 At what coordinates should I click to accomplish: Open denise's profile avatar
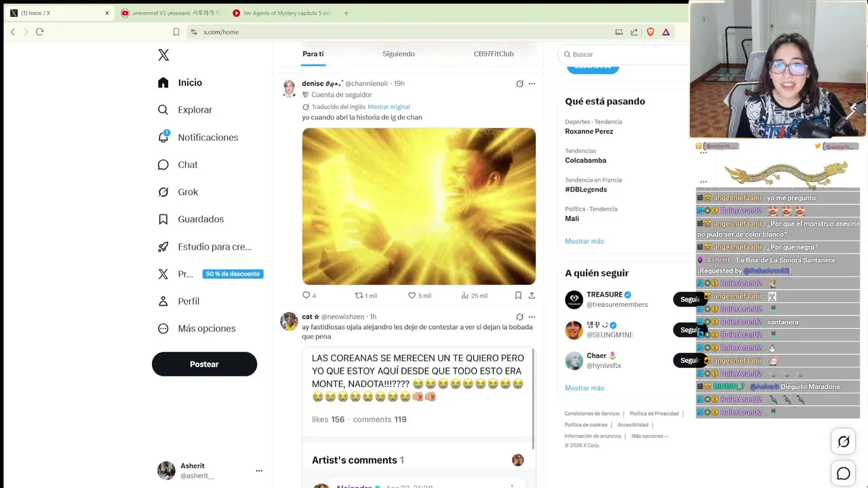pyautogui.click(x=290, y=89)
